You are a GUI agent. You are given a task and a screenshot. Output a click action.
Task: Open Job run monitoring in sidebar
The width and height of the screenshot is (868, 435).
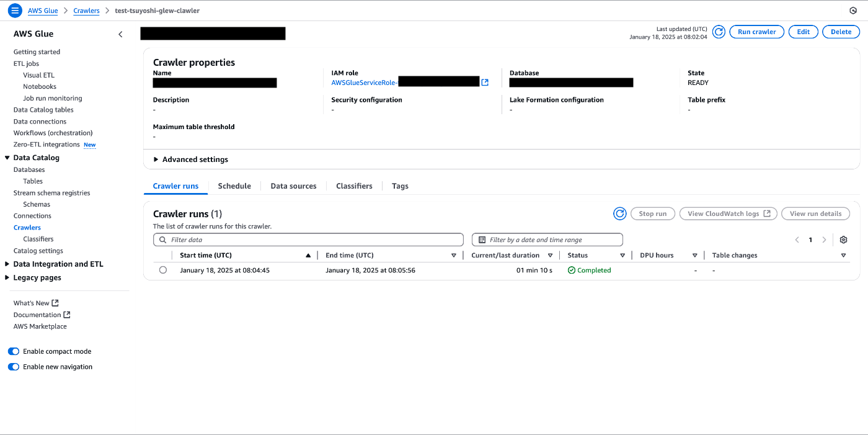53,98
